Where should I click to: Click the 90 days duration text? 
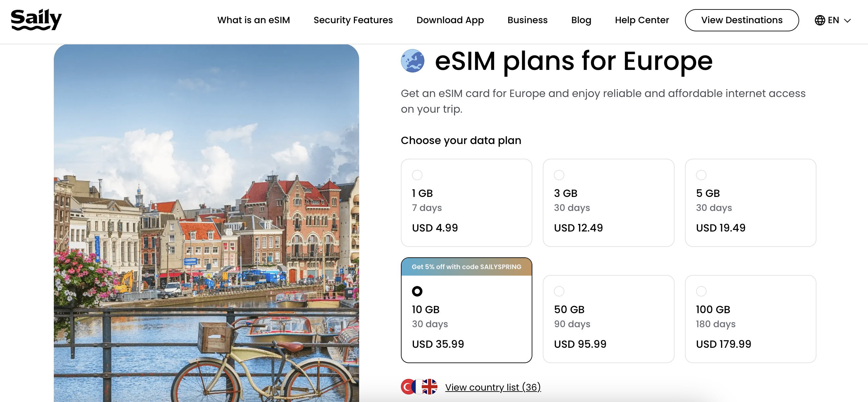click(572, 324)
